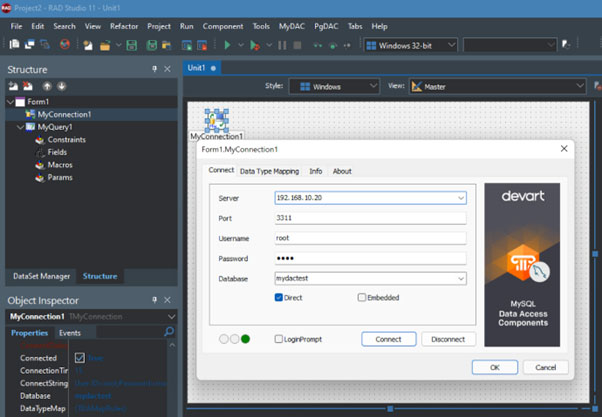Screen dimensions: 602x417
Task: Click the Pause toolbar icon
Action: (x=282, y=45)
